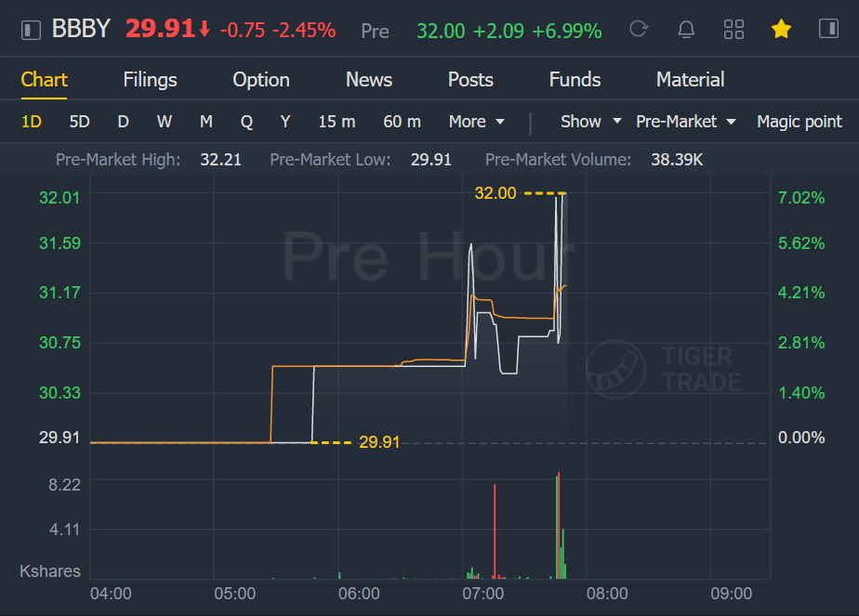The width and height of the screenshot is (859, 616).
Task: Click the BBBY ticker symbol
Action: tap(81, 29)
